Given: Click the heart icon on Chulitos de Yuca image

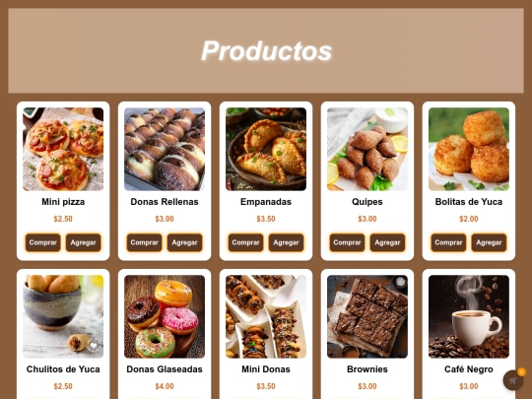Looking at the screenshot, I should (x=94, y=346).
